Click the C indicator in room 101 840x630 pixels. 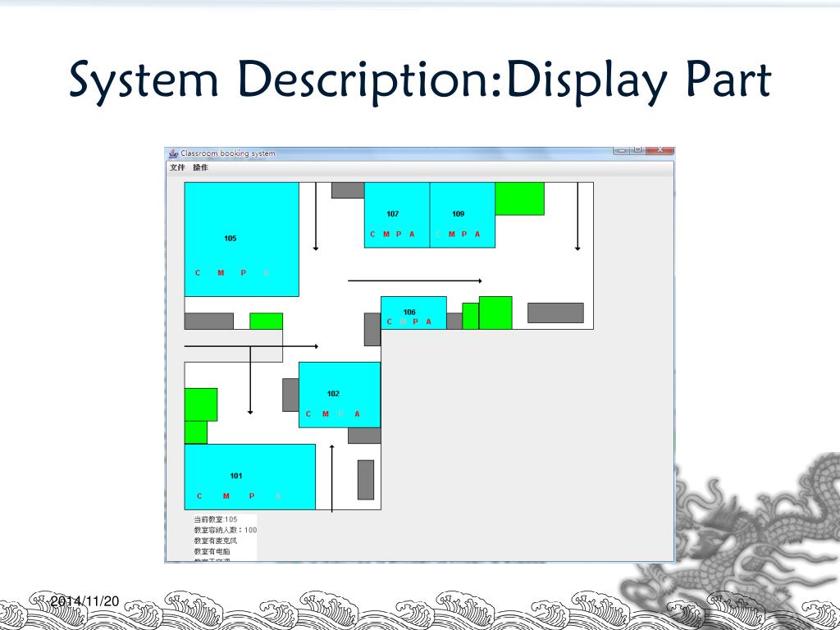coord(199,496)
